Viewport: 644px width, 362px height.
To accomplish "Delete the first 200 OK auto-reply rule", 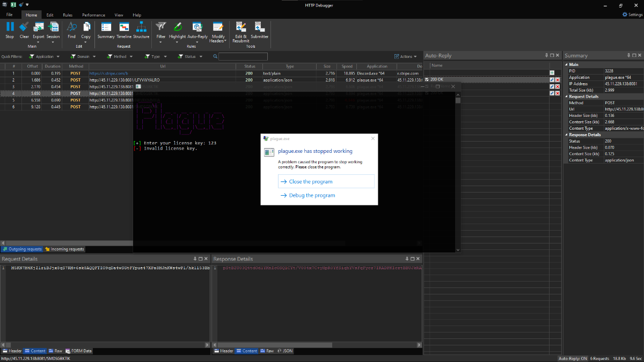I will [558, 79].
